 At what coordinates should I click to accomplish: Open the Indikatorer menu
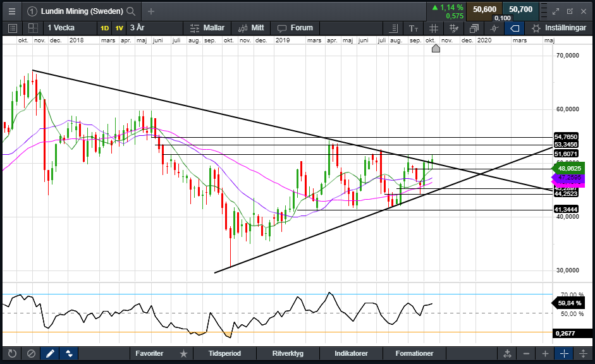pos(351,354)
